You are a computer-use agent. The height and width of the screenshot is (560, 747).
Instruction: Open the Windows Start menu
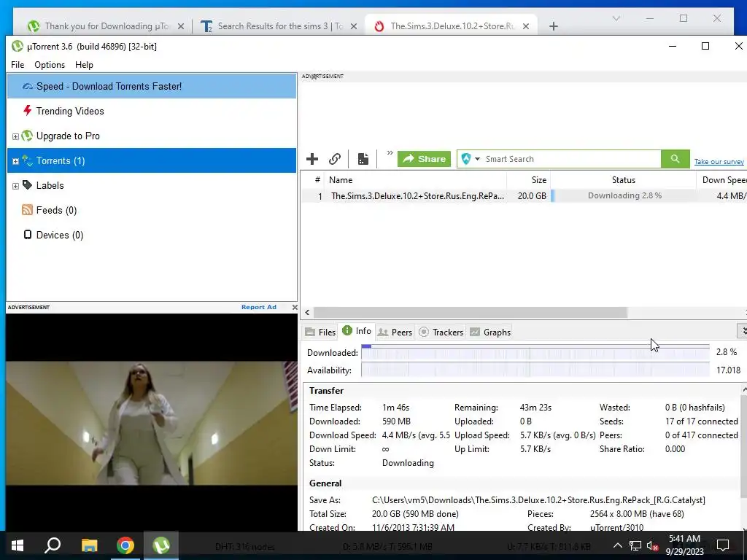(x=18, y=545)
